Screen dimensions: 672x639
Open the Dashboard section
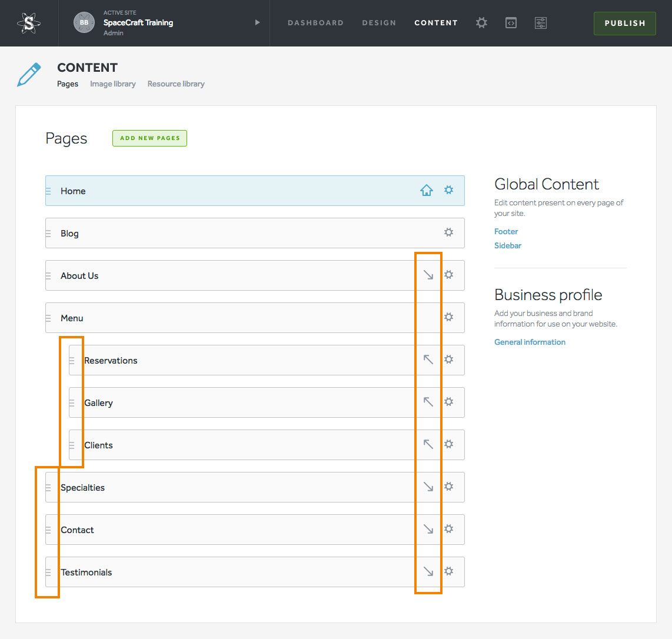[315, 23]
